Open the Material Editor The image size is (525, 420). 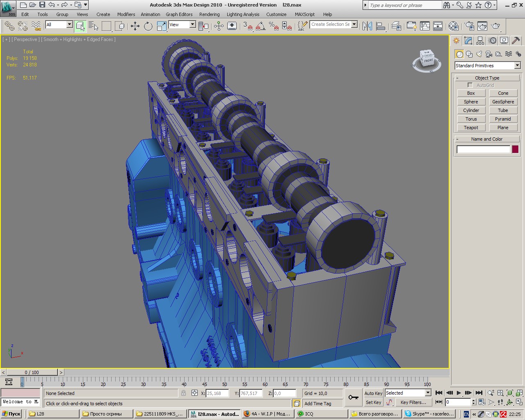453,26
